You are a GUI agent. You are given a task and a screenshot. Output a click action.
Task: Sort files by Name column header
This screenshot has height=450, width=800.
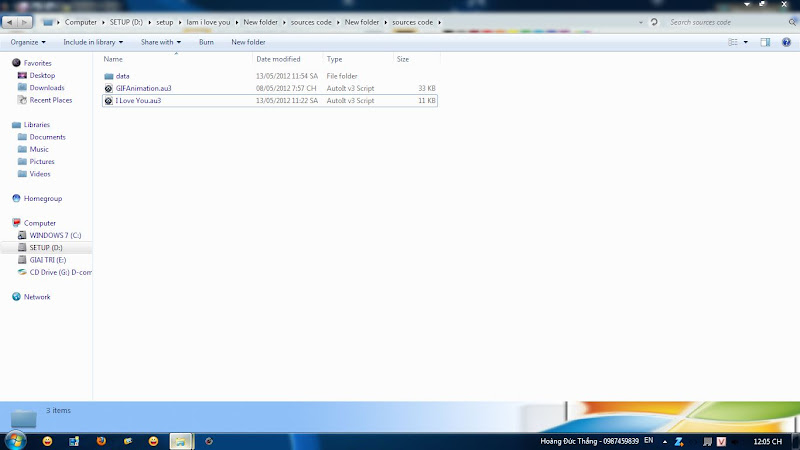tap(113, 59)
